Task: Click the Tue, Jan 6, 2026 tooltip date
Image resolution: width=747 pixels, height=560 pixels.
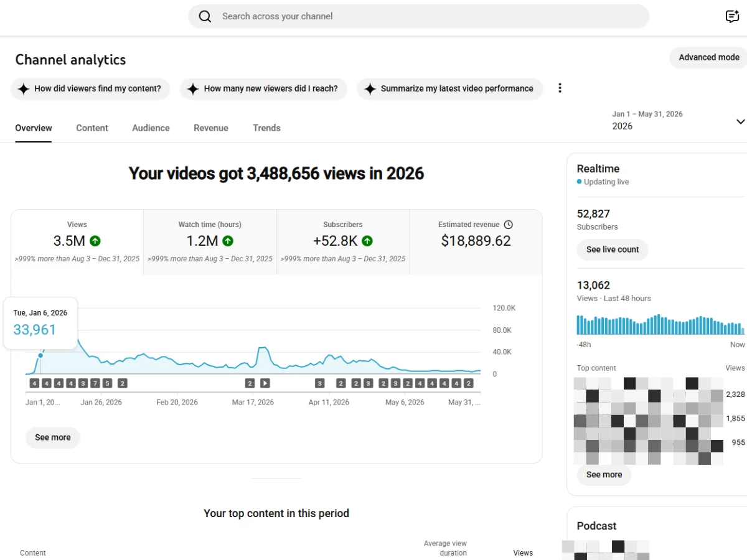Action: coord(40,313)
